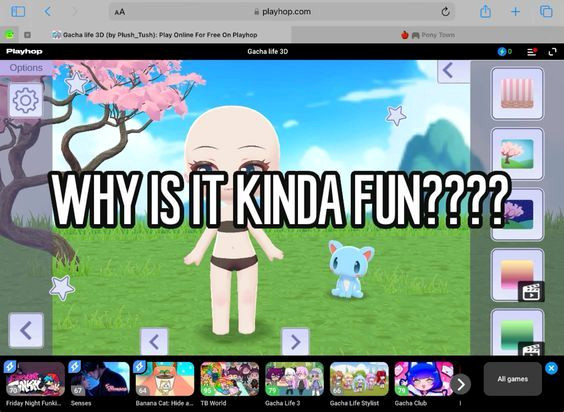This screenshot has height=412, width=564.
Task: Toggle Safari sidebar icon
Action: pos(18,12)
